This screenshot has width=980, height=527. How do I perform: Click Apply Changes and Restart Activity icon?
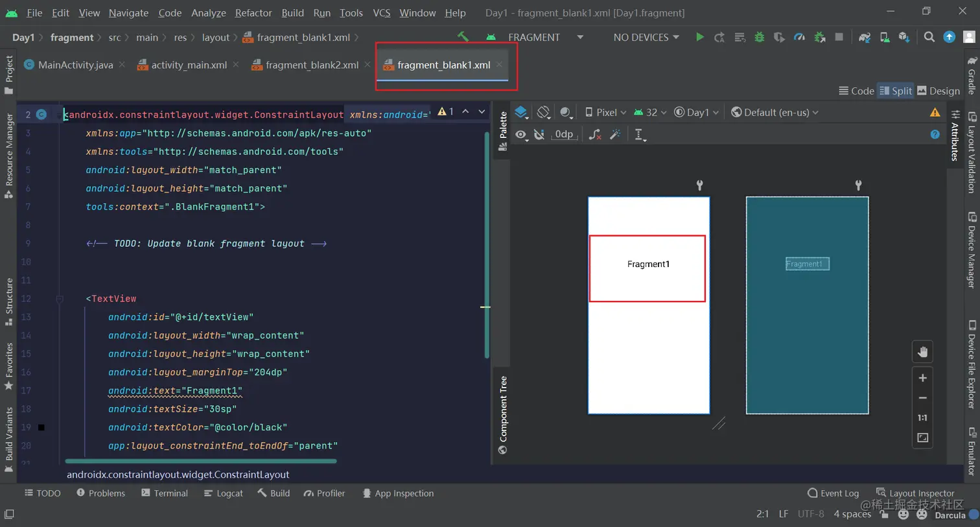719,37
